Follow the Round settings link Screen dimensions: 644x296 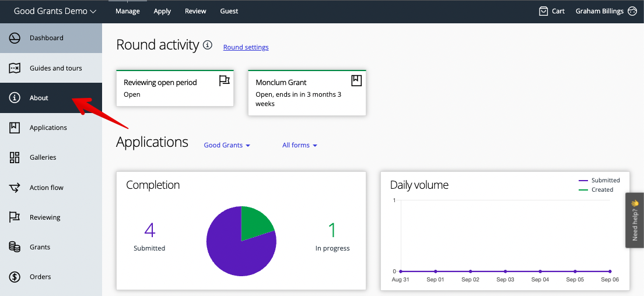tap(246, 47)
